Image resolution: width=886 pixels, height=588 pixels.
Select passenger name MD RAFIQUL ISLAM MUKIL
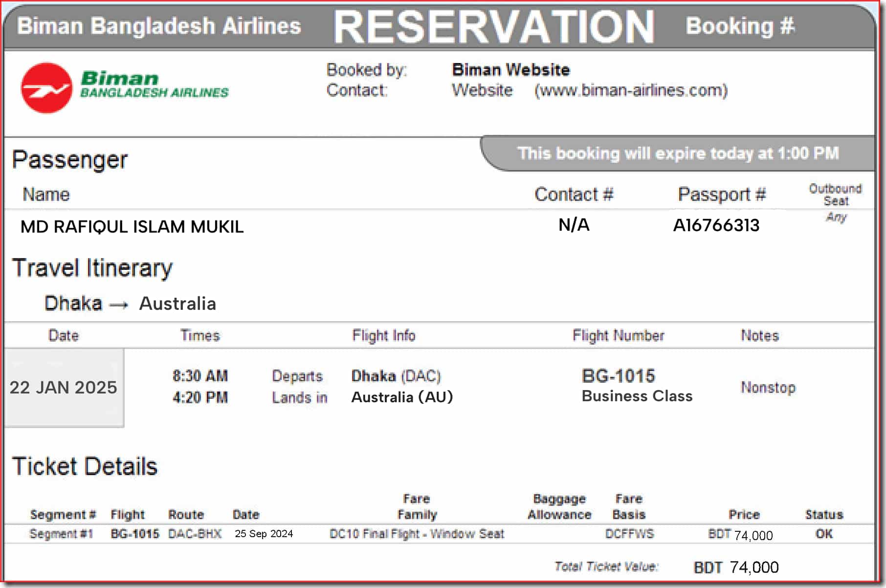pyautogui.click(x=132, y=227)
